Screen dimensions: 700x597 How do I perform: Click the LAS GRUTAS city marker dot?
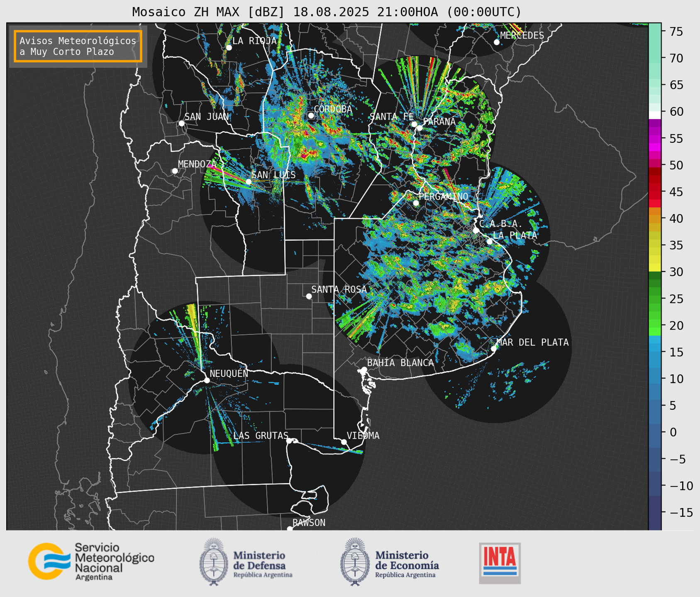[x=289, y=440]
